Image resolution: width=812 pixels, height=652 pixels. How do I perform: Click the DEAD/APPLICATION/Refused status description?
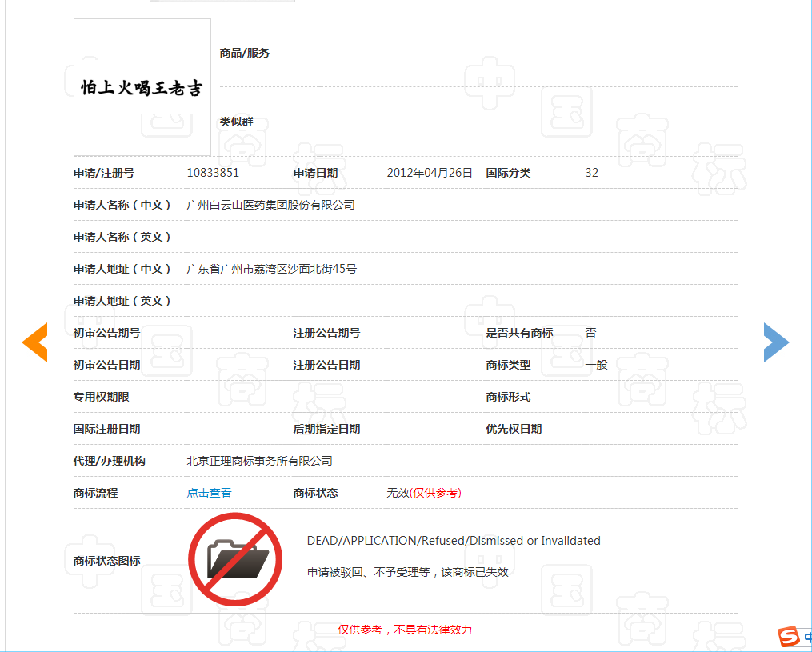pyautogui.click(x=454, y=541)
